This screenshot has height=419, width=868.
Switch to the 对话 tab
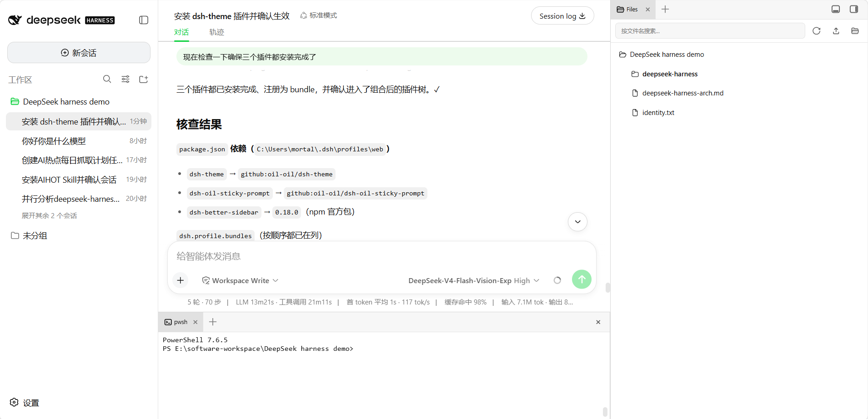pos(181,32)
